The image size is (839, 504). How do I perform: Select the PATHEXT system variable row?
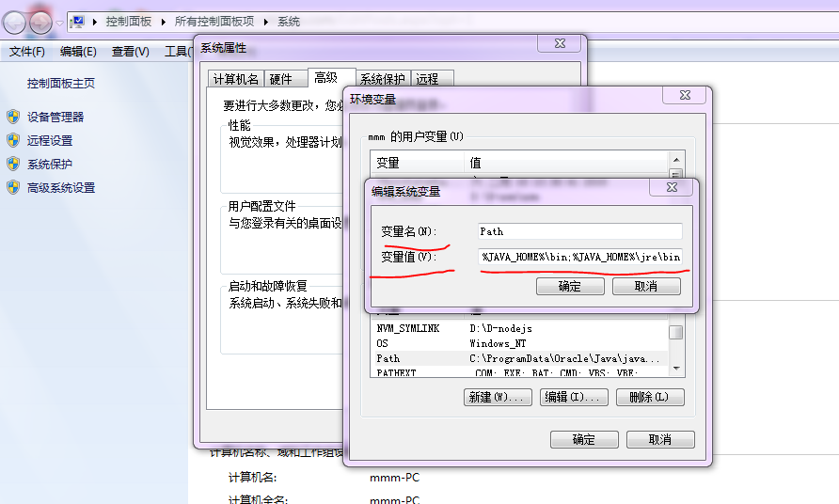[519, 371]
